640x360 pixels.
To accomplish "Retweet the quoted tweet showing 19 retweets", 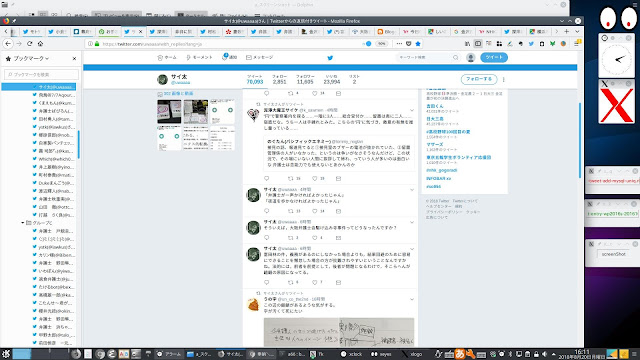I will click(291, 178).
